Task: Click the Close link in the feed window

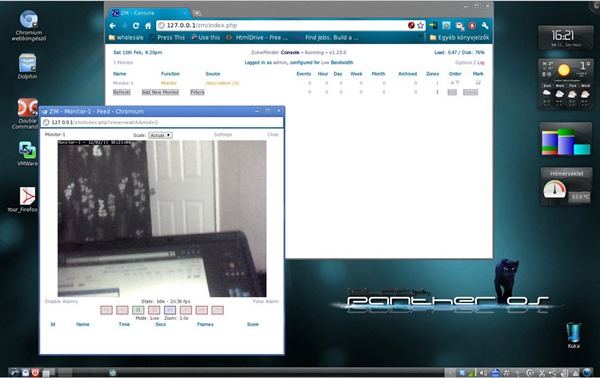Action: [x=273, y=135]
